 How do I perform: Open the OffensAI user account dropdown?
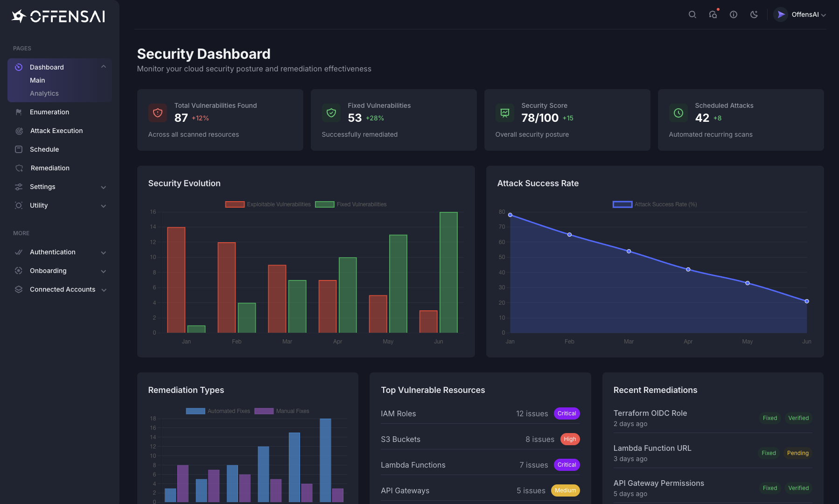800,14
